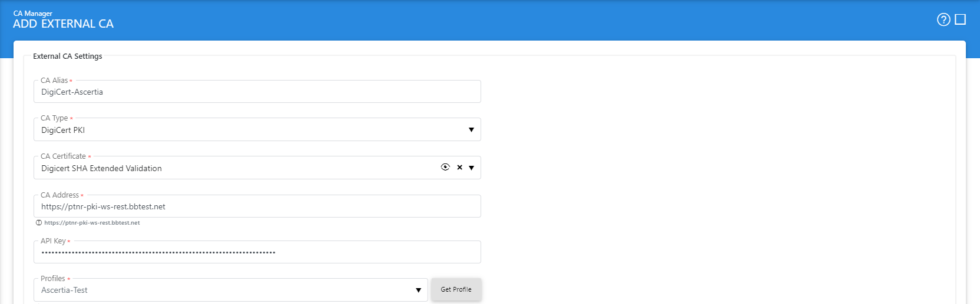
Task: Focus the CA Alias input field
Action: (x=257, y=92)
